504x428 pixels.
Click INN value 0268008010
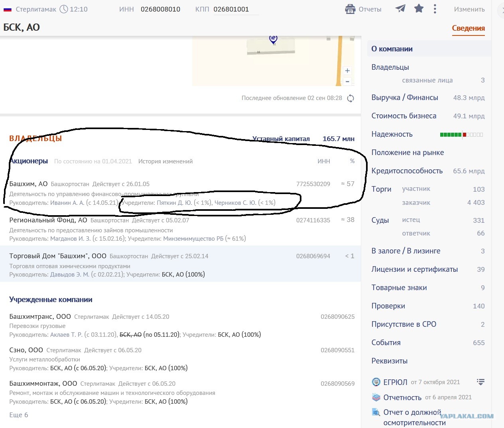pos(160,9)
